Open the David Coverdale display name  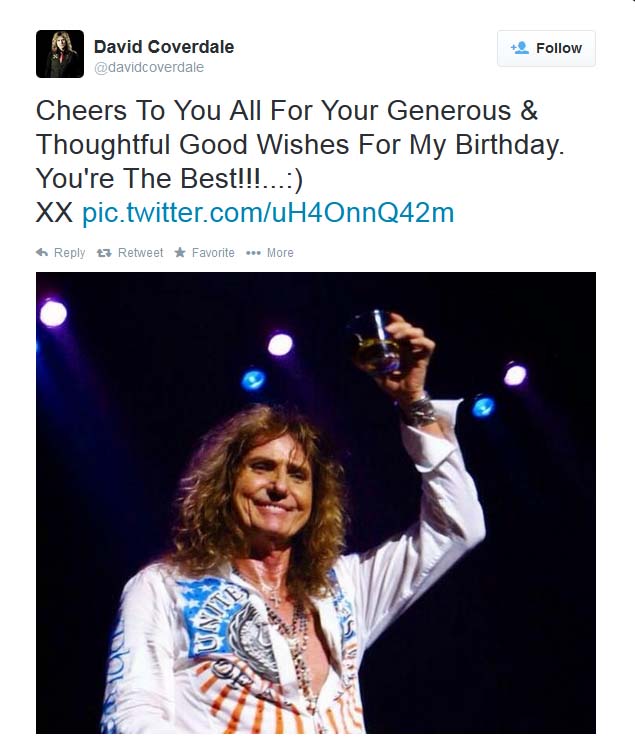click(164, 47)
